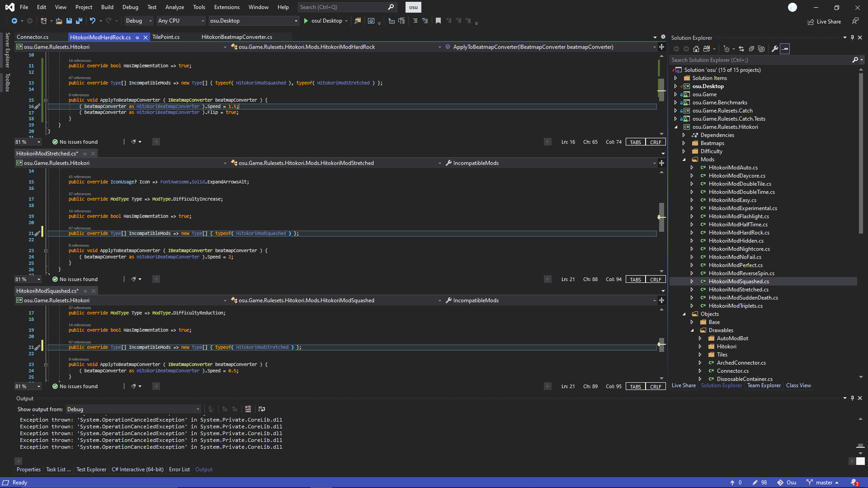
Task: Click Show All Files icon in Solution Explorer
Action: pos(761,49)
